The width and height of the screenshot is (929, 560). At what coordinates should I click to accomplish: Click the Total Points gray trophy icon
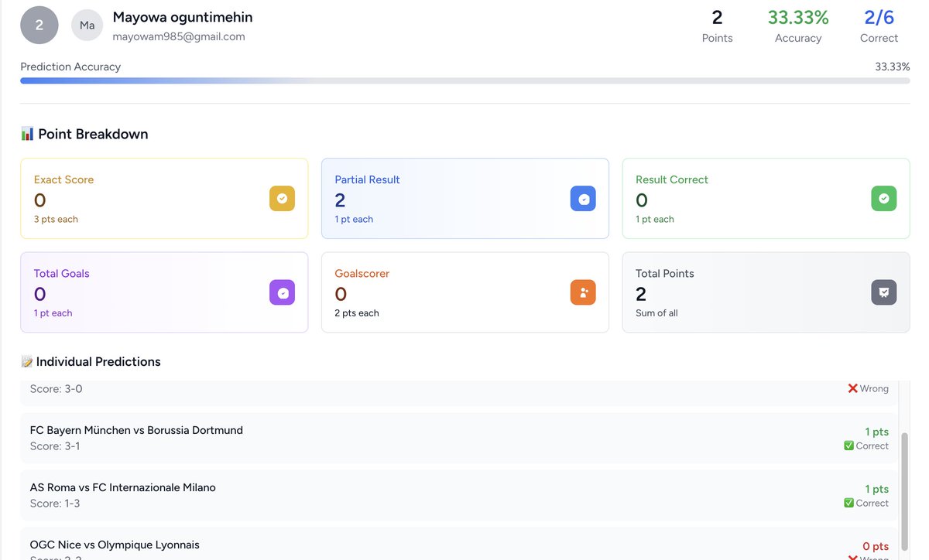click(x=884, y=292)
